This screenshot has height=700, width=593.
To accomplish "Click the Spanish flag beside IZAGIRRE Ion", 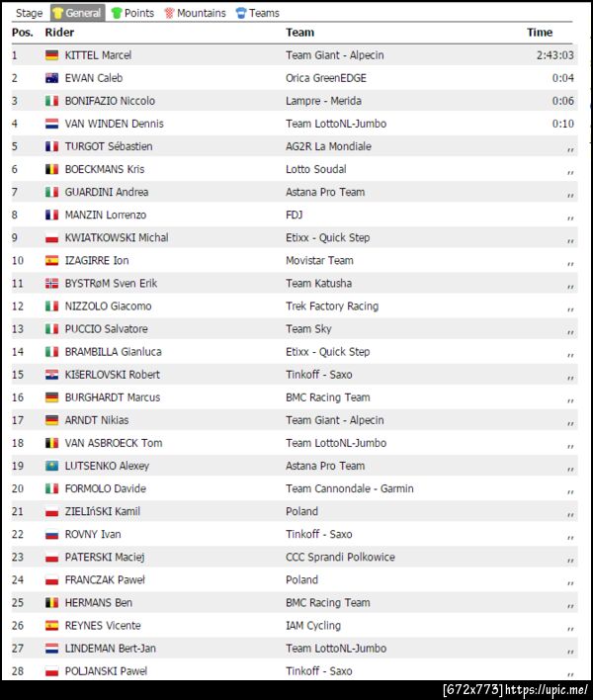I will coord(51,261).
